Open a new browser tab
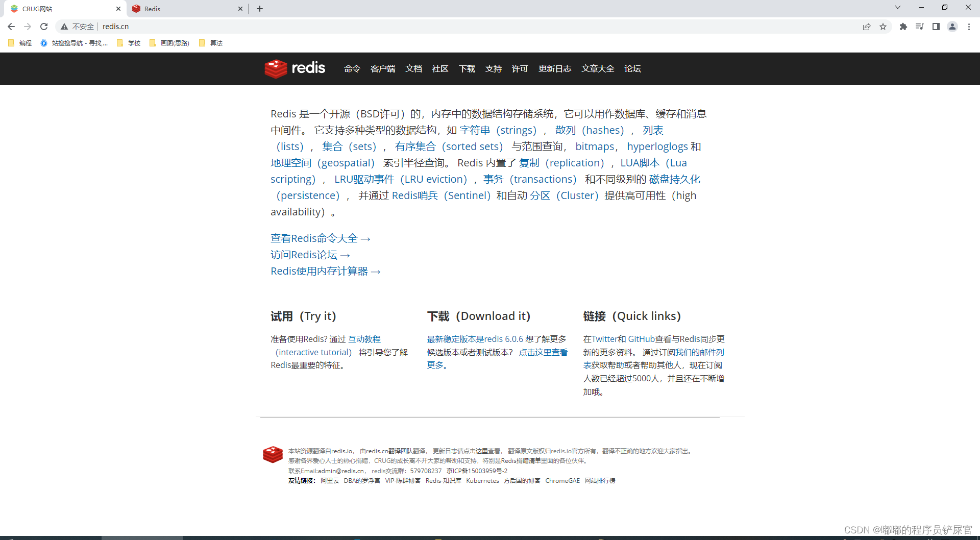The height and width of the screenshot is (540, 980). pyautogui.click(x=260, y=9)
